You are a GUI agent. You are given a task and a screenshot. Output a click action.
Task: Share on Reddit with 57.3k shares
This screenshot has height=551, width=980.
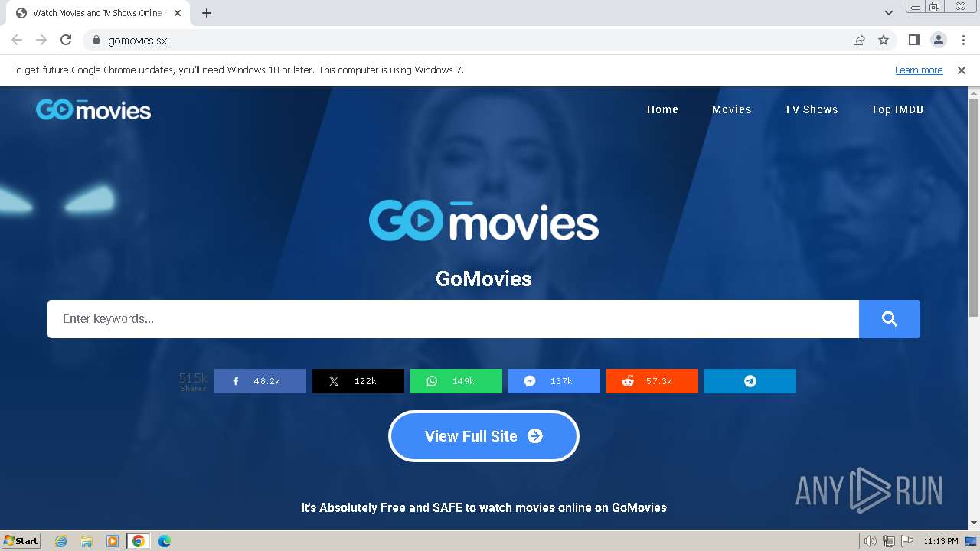coord(652,381)
